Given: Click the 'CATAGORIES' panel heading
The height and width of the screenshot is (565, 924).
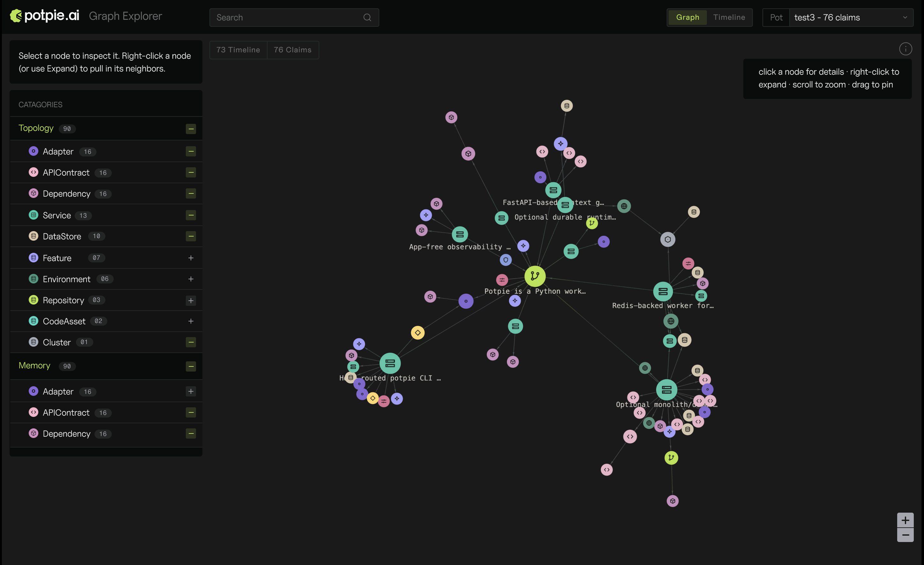Looking at the screenshot, I should pos(41,105).
